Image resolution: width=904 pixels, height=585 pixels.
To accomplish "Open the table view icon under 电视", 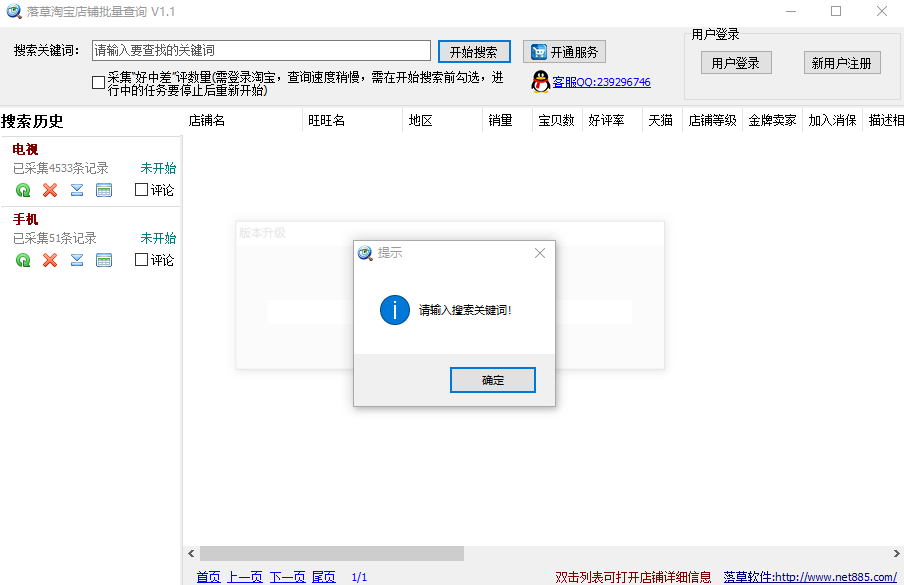I will [x=104, y=190].
